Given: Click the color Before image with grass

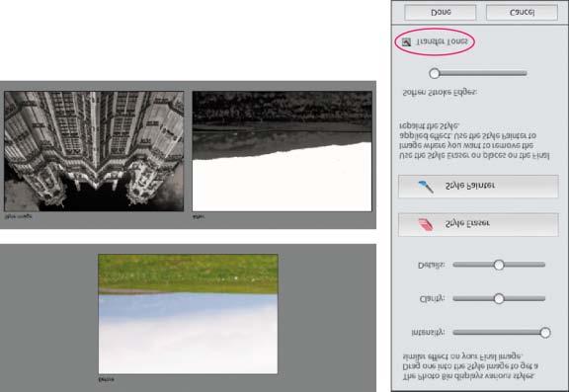Looking at the screenshot, I should pos(188,314).
